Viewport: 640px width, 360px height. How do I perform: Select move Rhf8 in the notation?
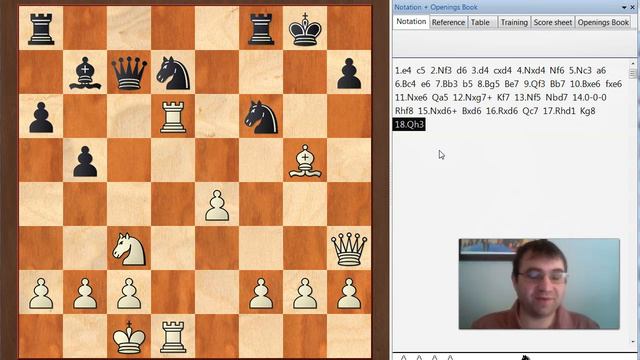click(x=404, y=111)
